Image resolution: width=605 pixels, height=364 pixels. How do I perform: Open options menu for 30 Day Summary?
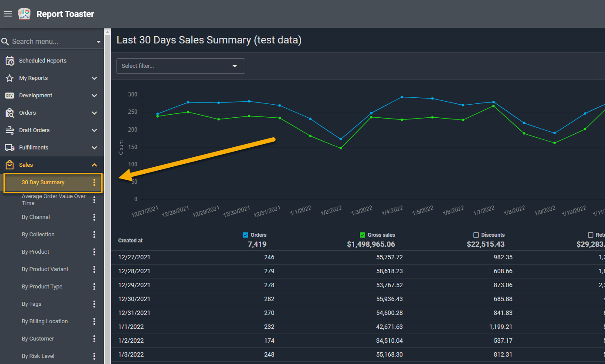click(x=94, y=182)
